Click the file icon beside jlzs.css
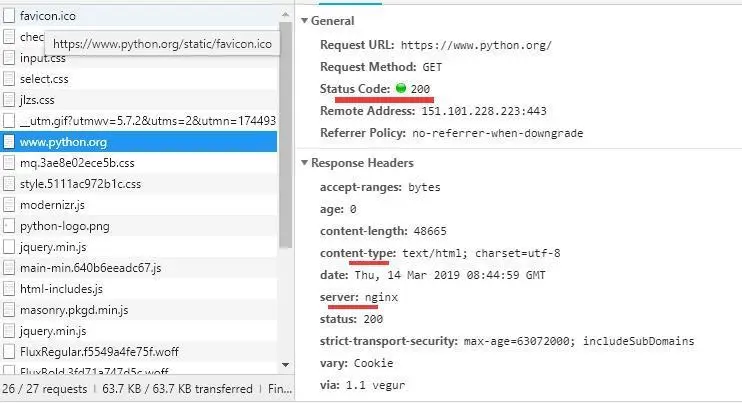Screen dimensions: 742x403 click(x=9, y=100)
